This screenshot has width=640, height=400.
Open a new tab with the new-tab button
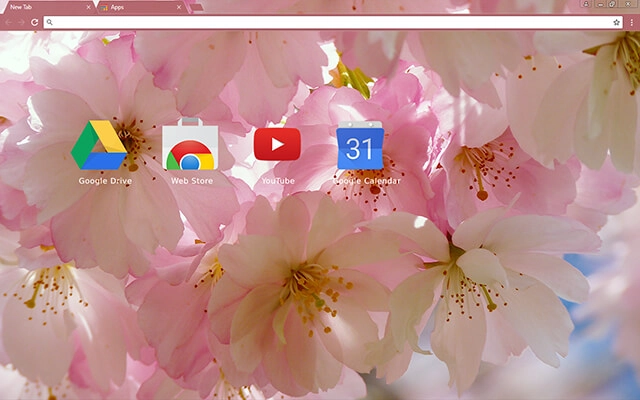click(x=197, y=7)
